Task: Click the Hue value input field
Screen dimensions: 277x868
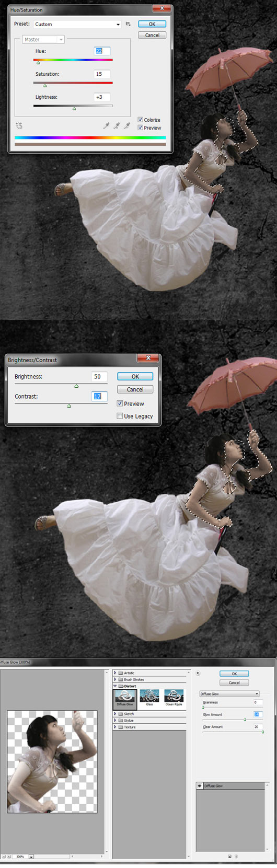Action: pos(102,51)
